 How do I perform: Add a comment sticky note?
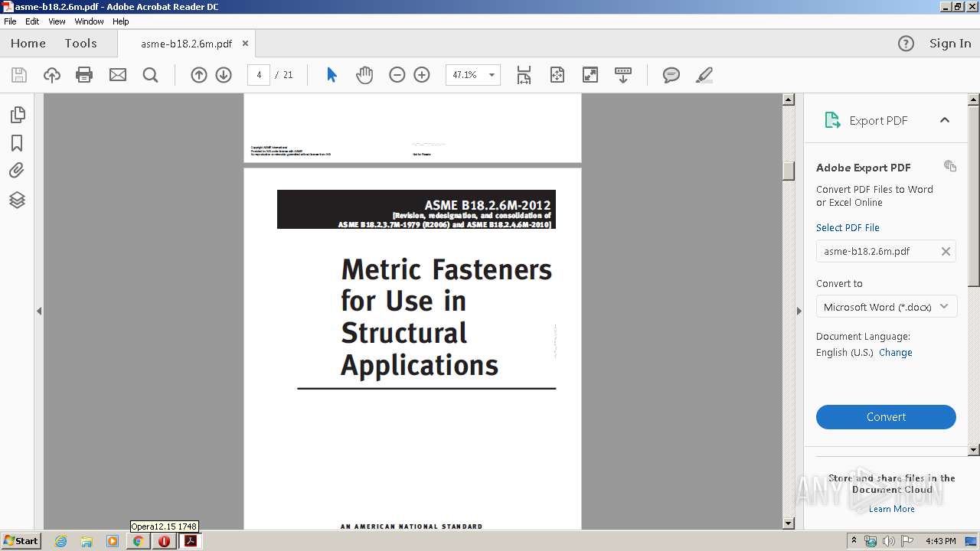pos(671,75)
